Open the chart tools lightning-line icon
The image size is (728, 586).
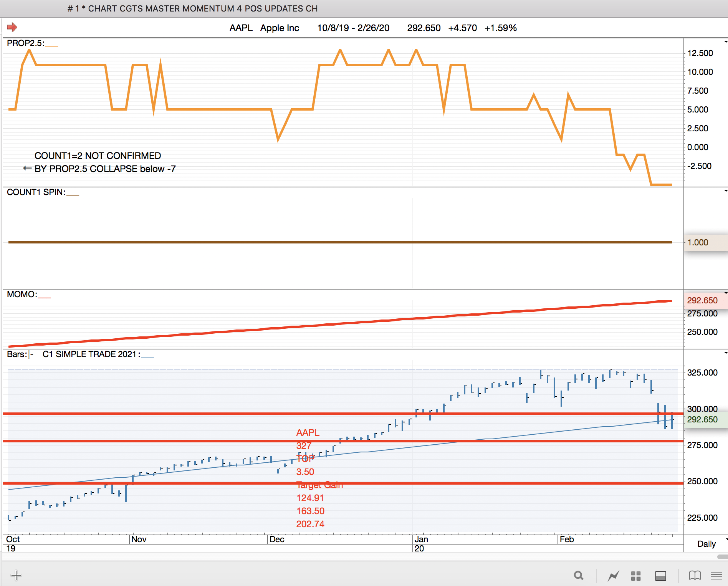[613, 576]
